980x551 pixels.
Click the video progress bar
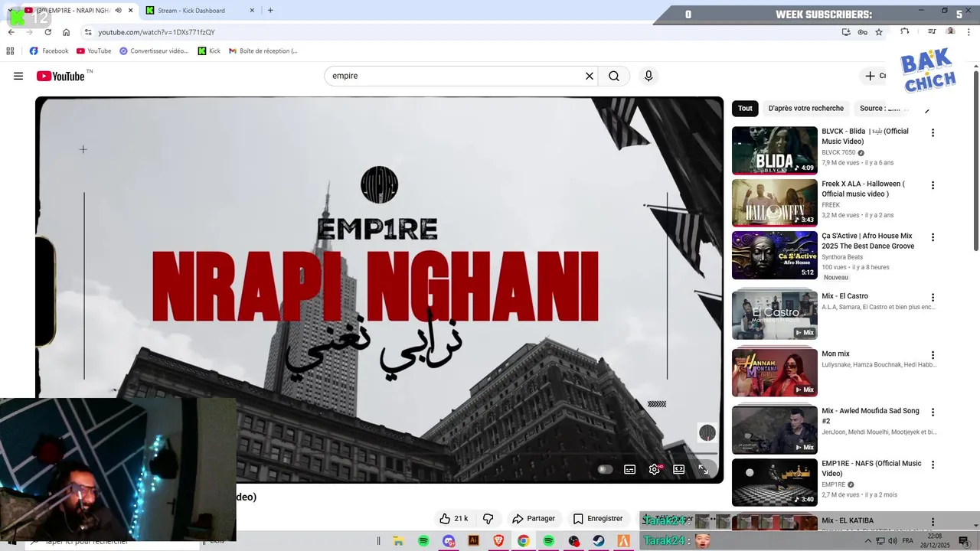point(379,454)
